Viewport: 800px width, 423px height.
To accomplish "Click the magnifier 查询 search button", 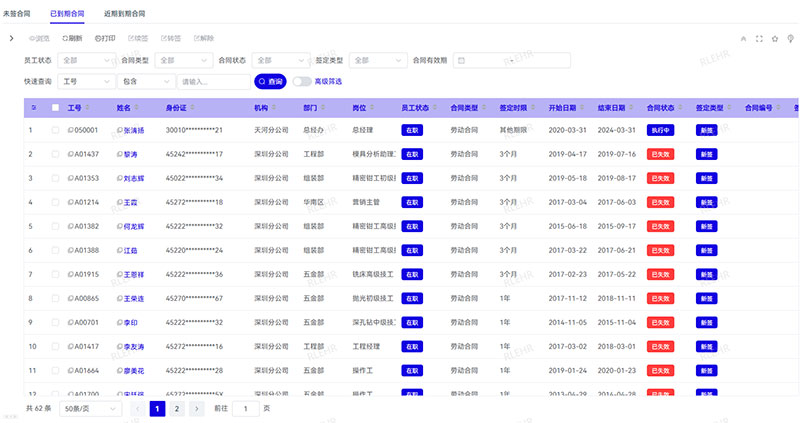I will pyautogui.click(x=270, y=82).
